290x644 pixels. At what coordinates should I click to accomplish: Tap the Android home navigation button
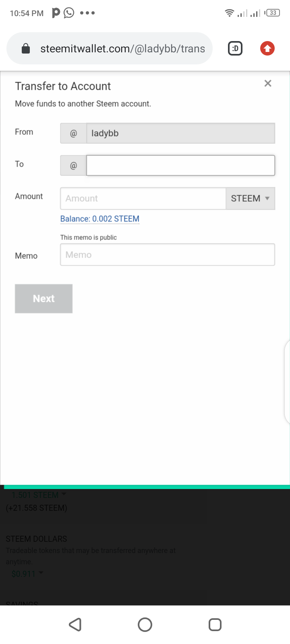pos(145,625)
